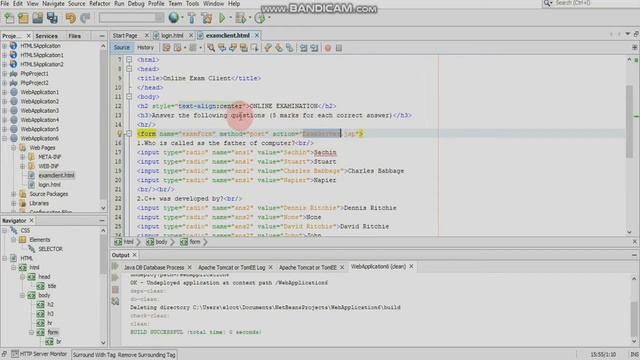Click the Open Project toolbar icon
The width and height of the screenshot is (640, 360).
[38, 18]
